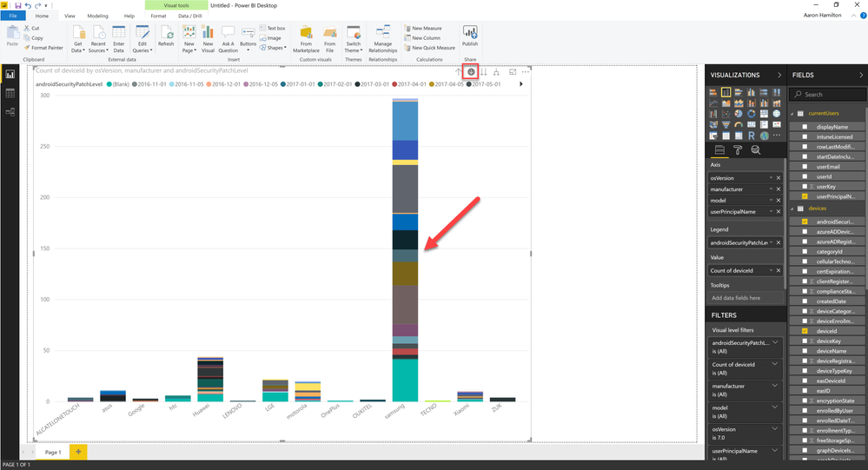Check the displayName field
This screenshot has height=470, width=868.
pos(805,127)
